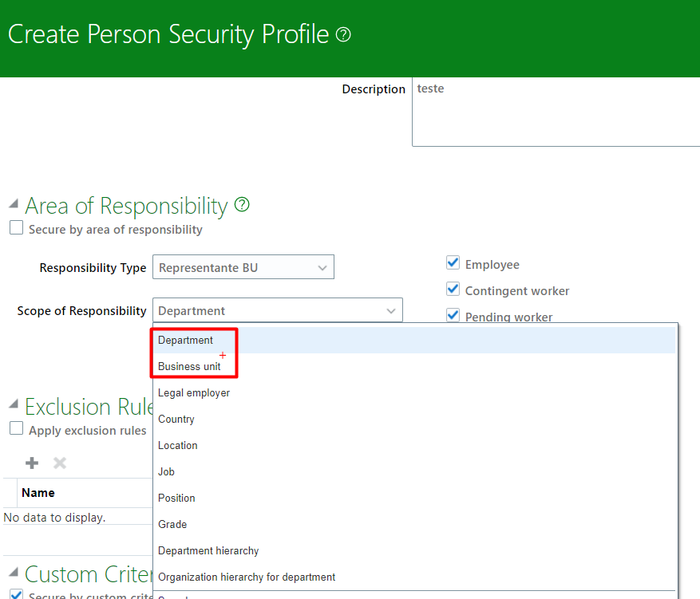Sort exclusion rules by Name column
The width and height of the screenshot is (700, 599).
click(38, 492)
